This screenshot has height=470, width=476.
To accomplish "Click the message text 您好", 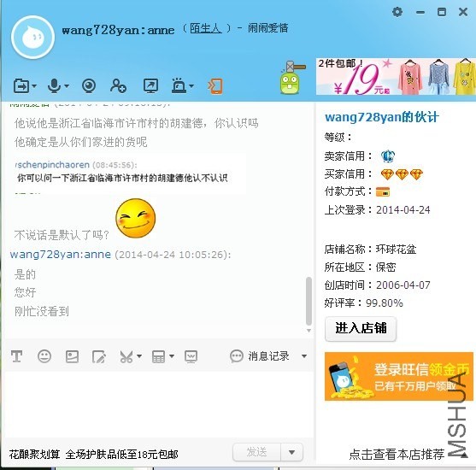I will [x=25, y=292].
